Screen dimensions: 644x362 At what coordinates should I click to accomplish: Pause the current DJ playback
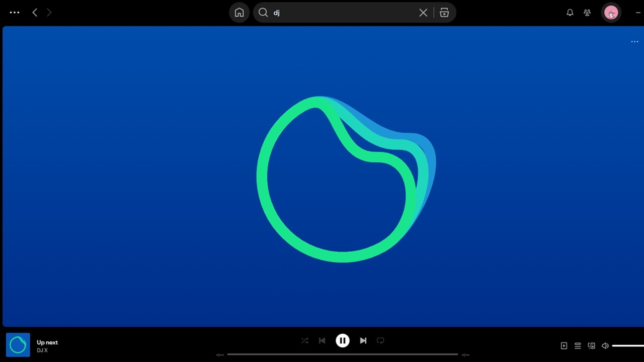point(343,340)
